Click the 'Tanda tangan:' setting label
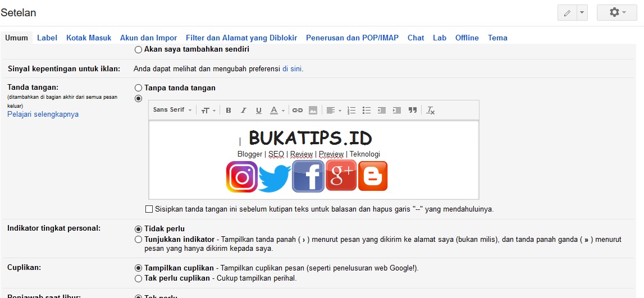Screen dimensions: 644x298 point(33,88)
